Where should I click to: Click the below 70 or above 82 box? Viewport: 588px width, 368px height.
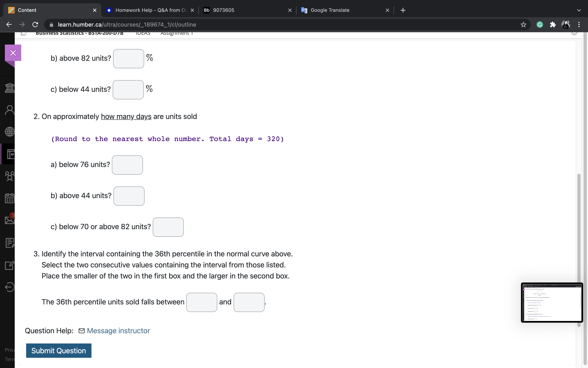pyautogui.click(x=168, y=227)
